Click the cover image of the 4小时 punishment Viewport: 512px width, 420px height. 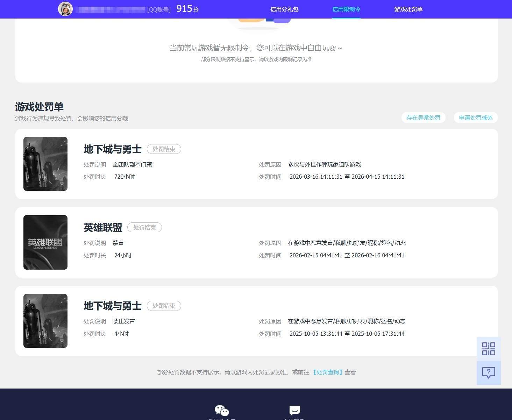tap(45, 321)
